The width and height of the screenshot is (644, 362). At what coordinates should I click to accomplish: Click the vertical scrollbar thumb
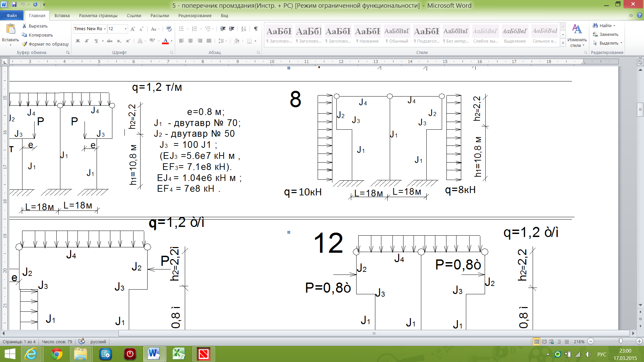click(x=640, y=110)
